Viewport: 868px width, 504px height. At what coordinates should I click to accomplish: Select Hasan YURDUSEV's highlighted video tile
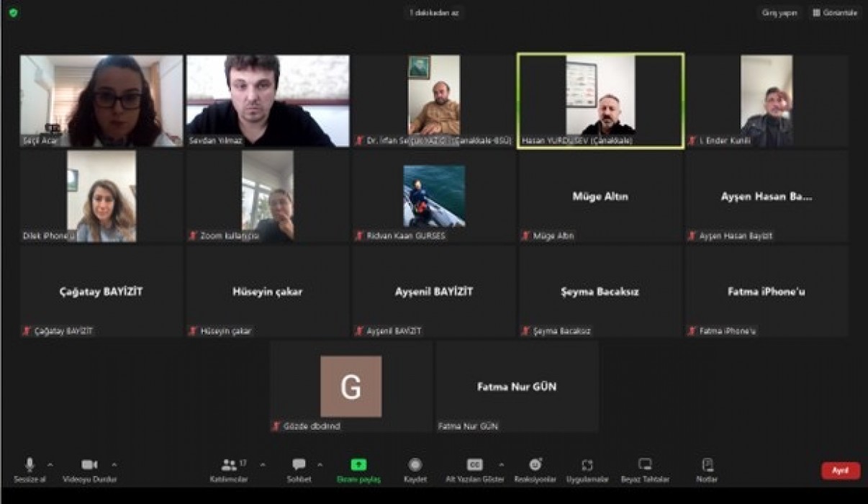click(600, 101)
